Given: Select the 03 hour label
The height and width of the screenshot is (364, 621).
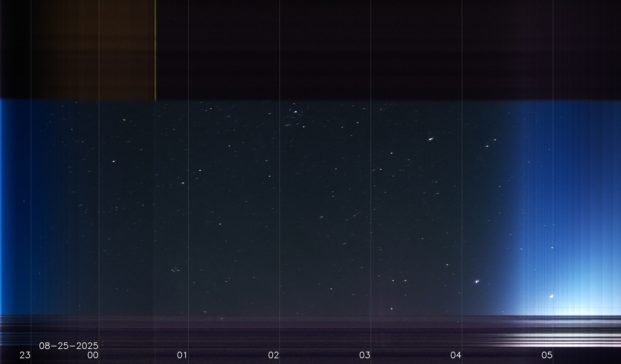Looking at the screenshot, I should tap(364, 355).
